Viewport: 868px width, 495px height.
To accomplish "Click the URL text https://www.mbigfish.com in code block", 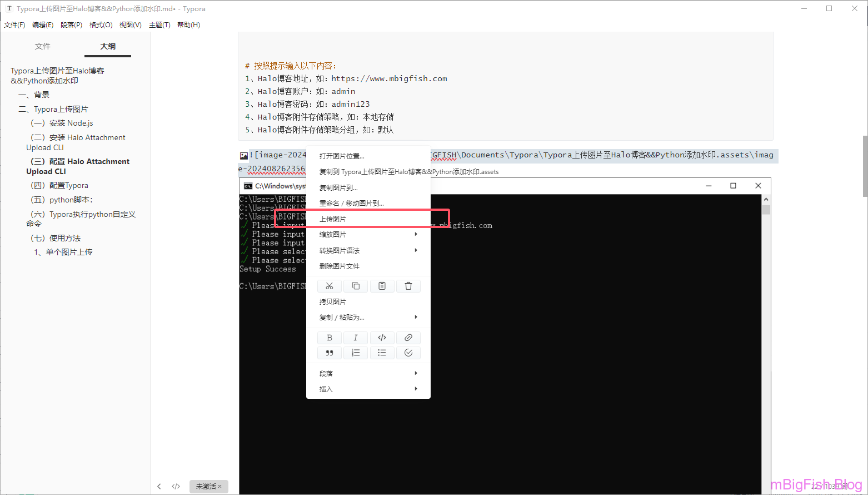I will click(x=389, y=78).
